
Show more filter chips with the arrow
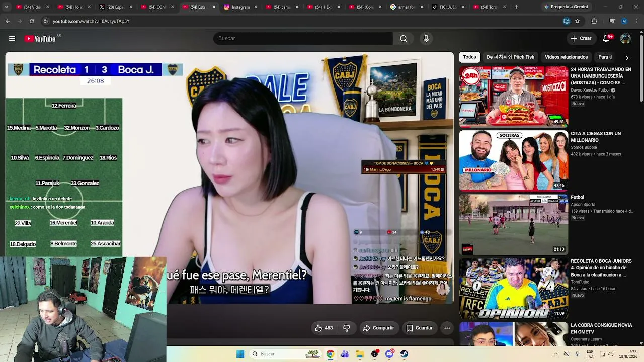(627, 57)
